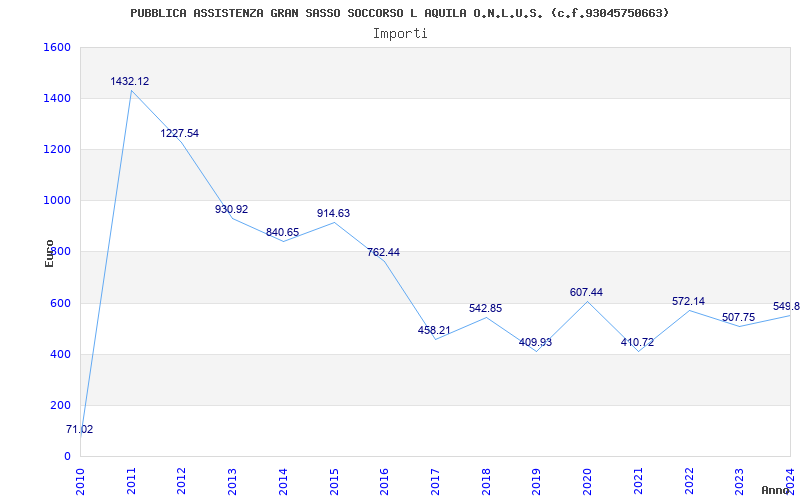Click the year 2023 on the x-axis

click(x=739, y=481)
